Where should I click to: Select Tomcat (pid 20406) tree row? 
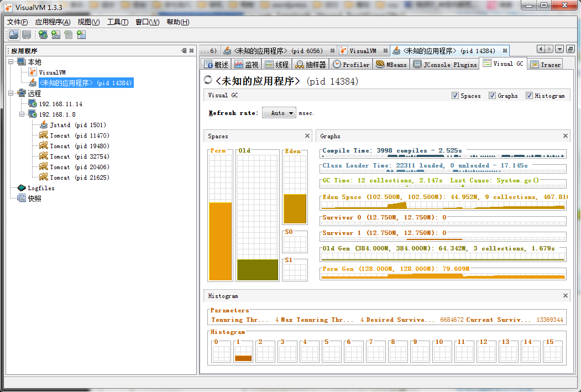coord(80,167)
